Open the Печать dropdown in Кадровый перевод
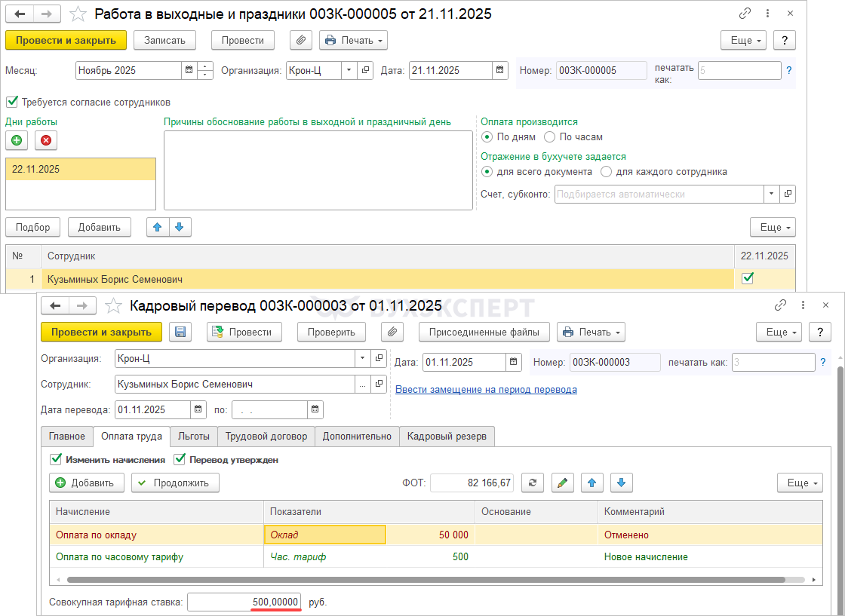This screenshot has height=616, width=845. pos(591,332)
